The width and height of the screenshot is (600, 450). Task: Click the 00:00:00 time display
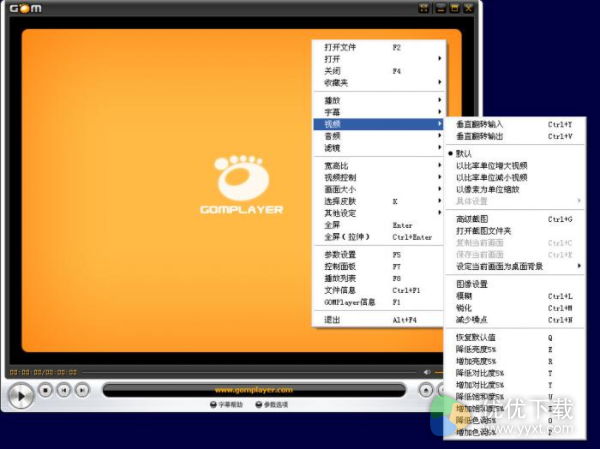43,372
